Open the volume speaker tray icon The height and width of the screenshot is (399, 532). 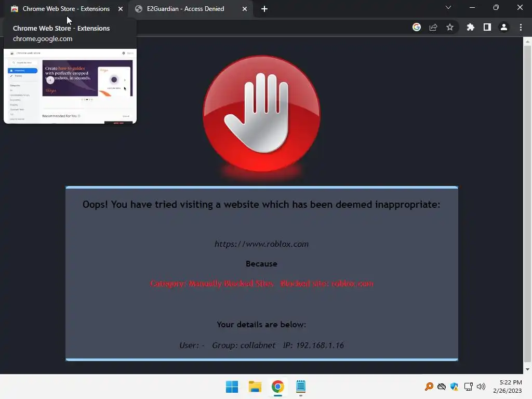[481, 387]
